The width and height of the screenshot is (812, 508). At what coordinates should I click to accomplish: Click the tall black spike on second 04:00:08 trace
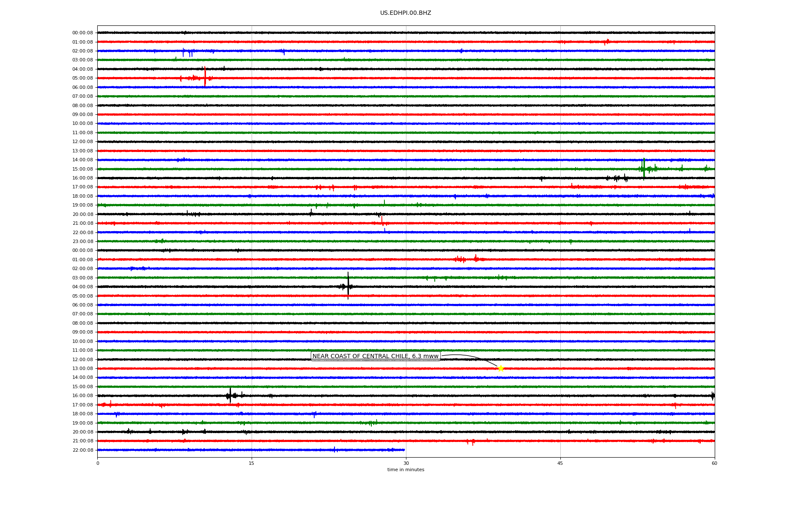[x=348, y=286]
